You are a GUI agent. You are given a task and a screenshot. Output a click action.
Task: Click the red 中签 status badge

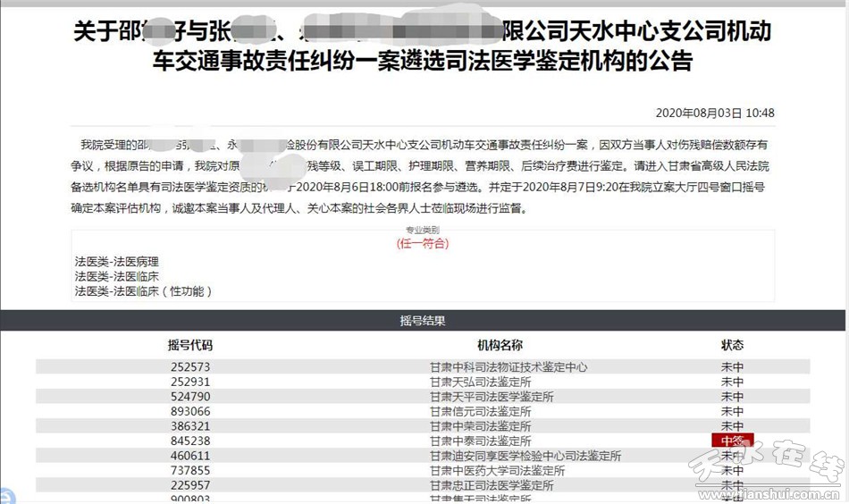click(x=732, y=441)
